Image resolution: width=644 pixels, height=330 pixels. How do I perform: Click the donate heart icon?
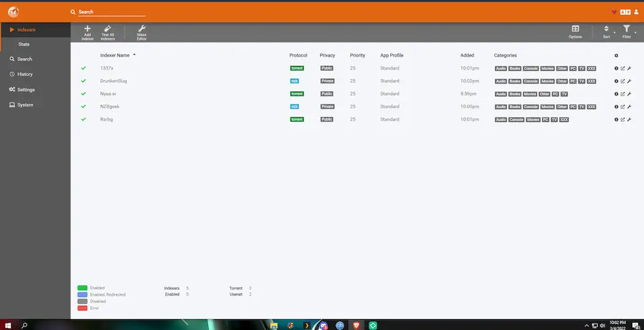click(614, 12)
